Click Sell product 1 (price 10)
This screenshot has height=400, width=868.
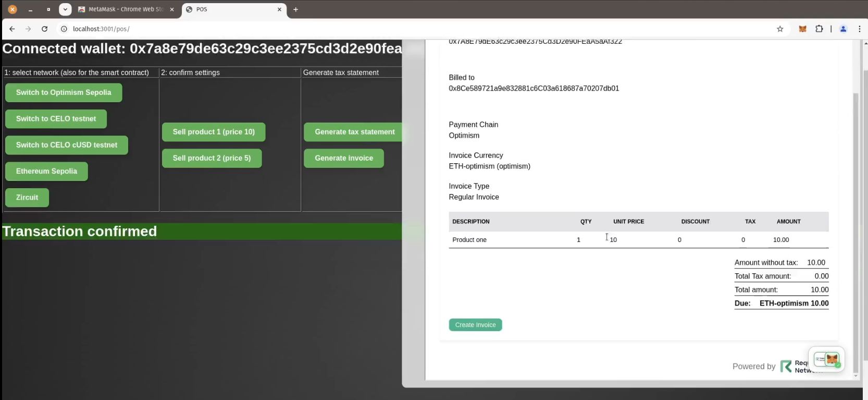[x=214, y=132]
